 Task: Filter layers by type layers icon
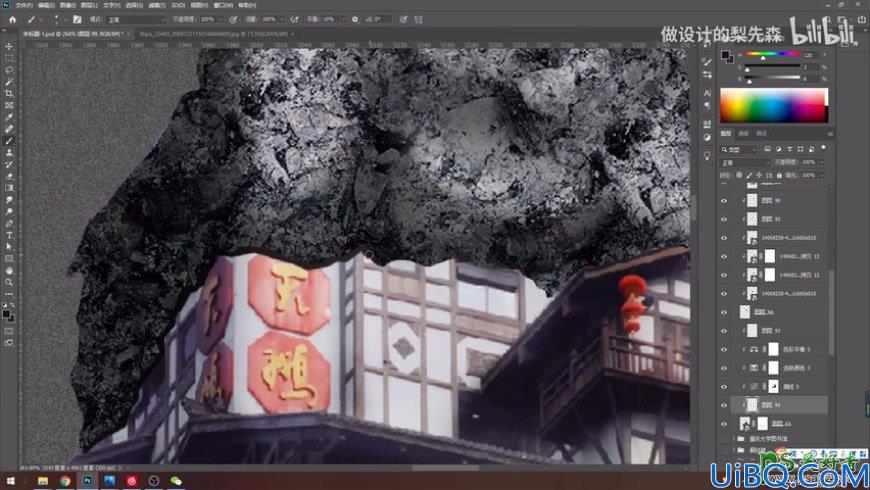[789, 149]
